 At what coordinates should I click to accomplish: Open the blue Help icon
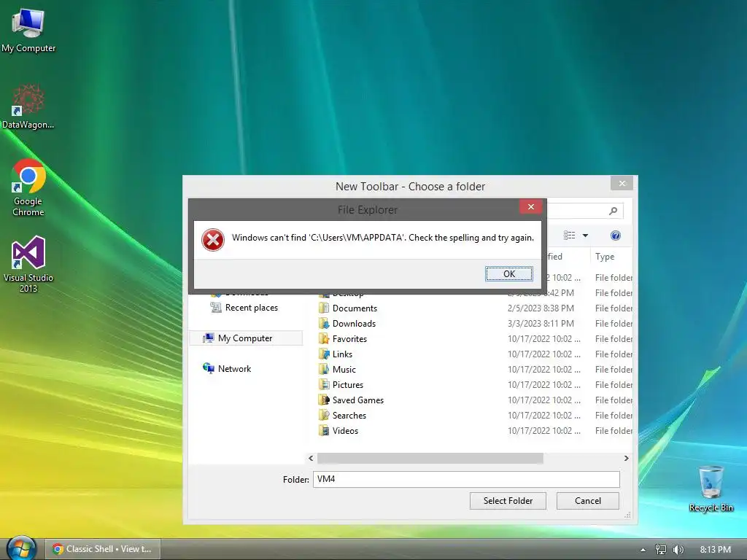click(615, 236)
